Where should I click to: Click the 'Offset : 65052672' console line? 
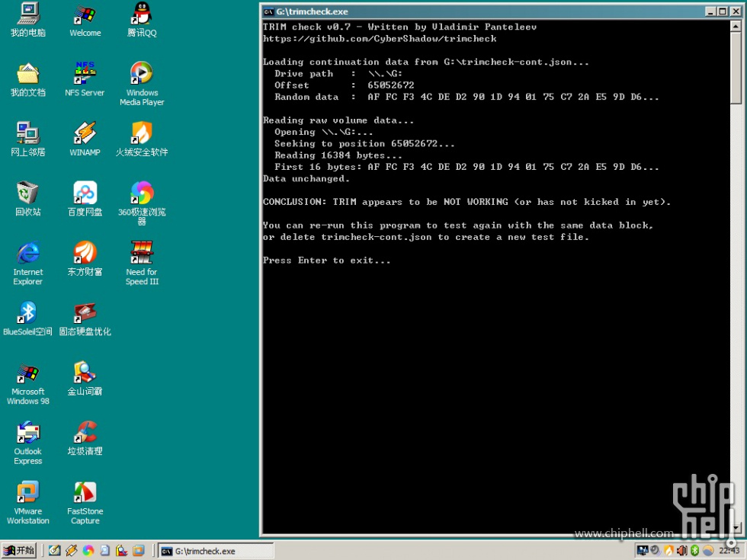coord(344,85)
